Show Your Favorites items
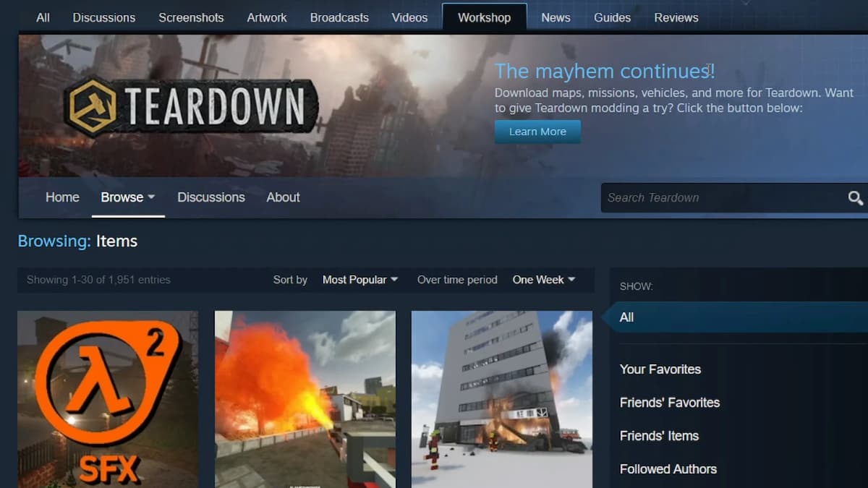868x488 pixels. [660, 369]
